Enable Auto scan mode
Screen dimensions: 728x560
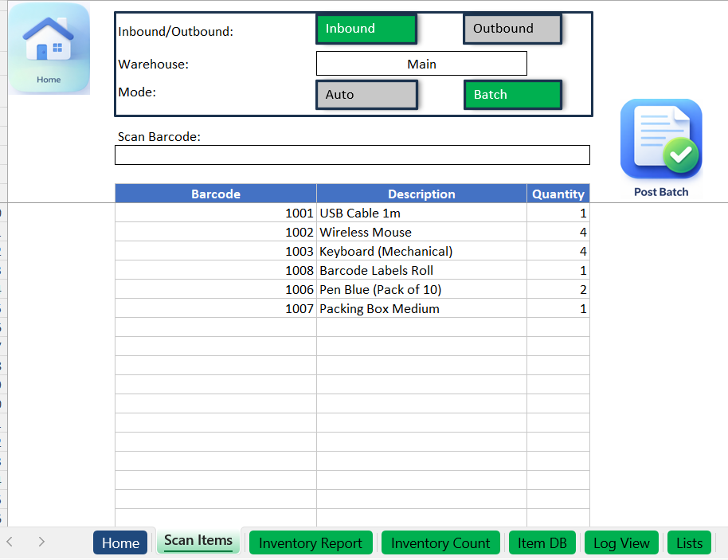click(x=366, y=95)
